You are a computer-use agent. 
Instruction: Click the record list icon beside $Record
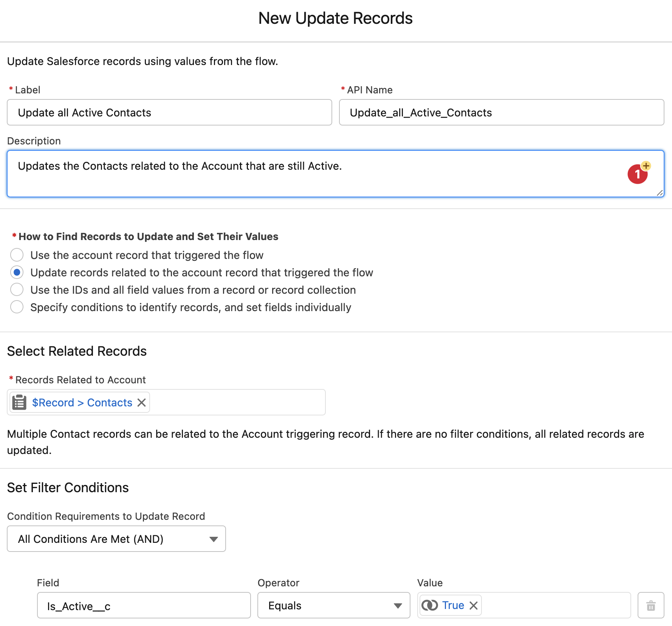click(x=19, y=403)
